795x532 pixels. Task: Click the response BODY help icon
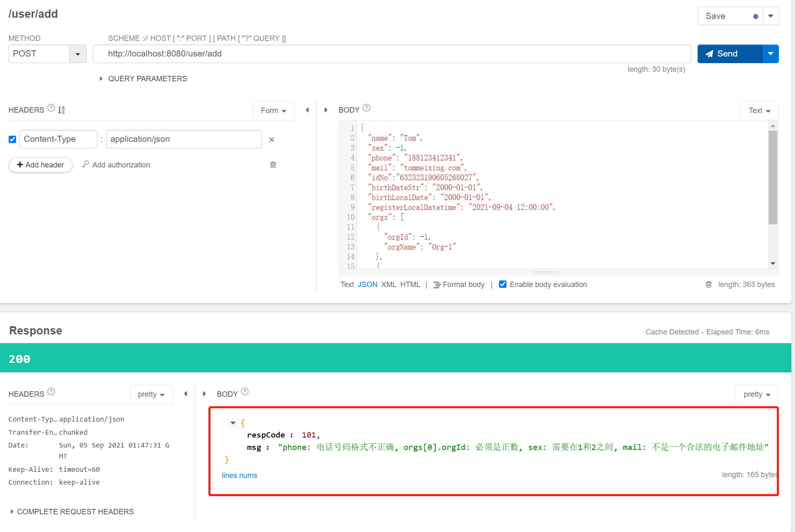[x=245, y=392]
